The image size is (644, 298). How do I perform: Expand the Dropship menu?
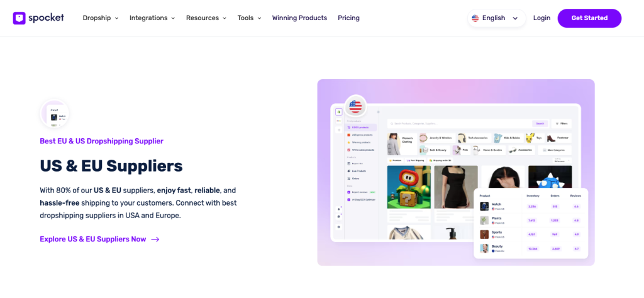tap(101, 18)
